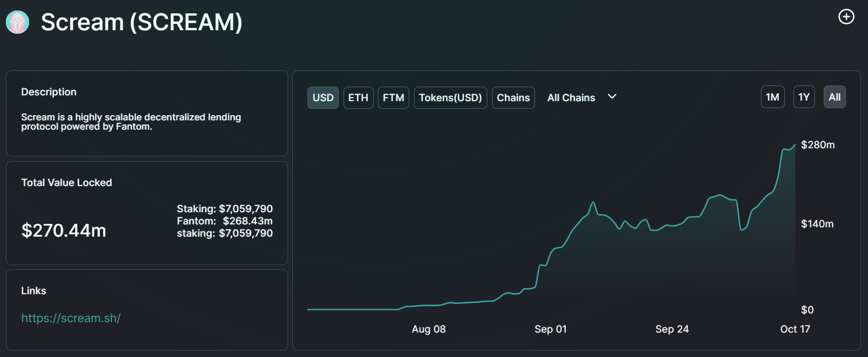Show the Tokens(USD) chart breakdown
This screenshot has width=868, height=357.
pyautogui.click(x=451, y=98)
